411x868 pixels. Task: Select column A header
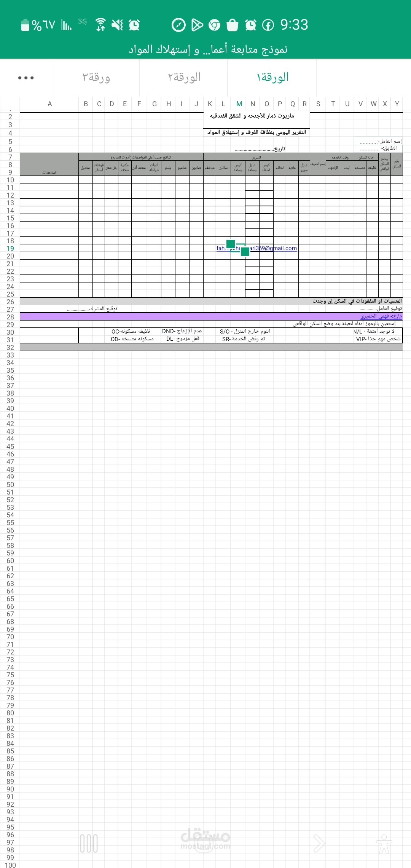[x=49, y=104]
